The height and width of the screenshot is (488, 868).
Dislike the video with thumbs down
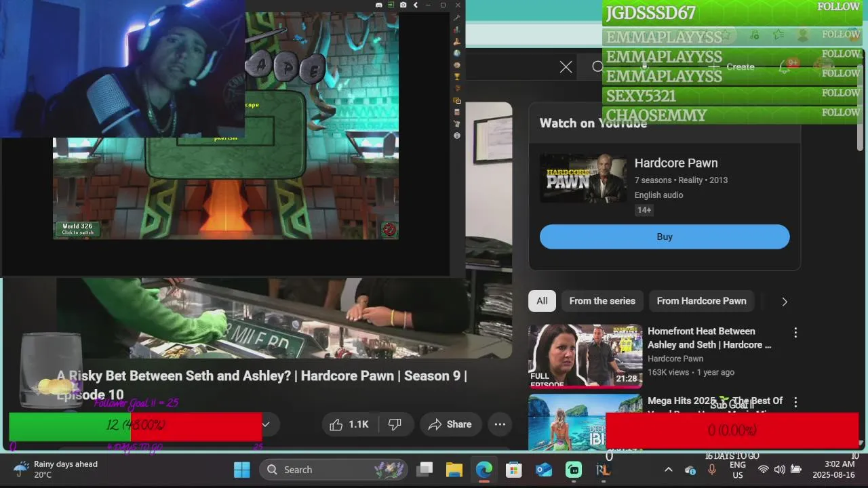395,424
